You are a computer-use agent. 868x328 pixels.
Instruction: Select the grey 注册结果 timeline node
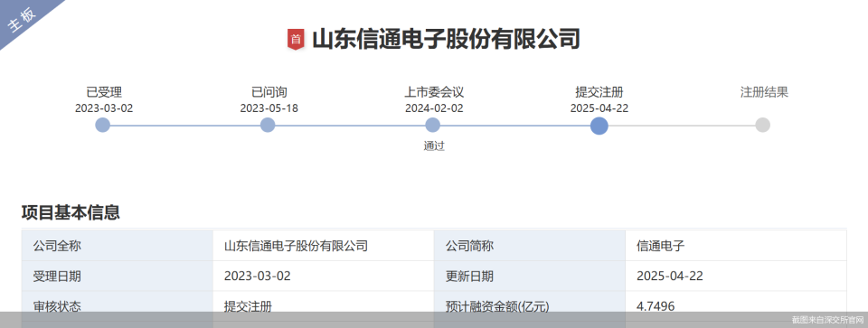click(x=763, y=125)
